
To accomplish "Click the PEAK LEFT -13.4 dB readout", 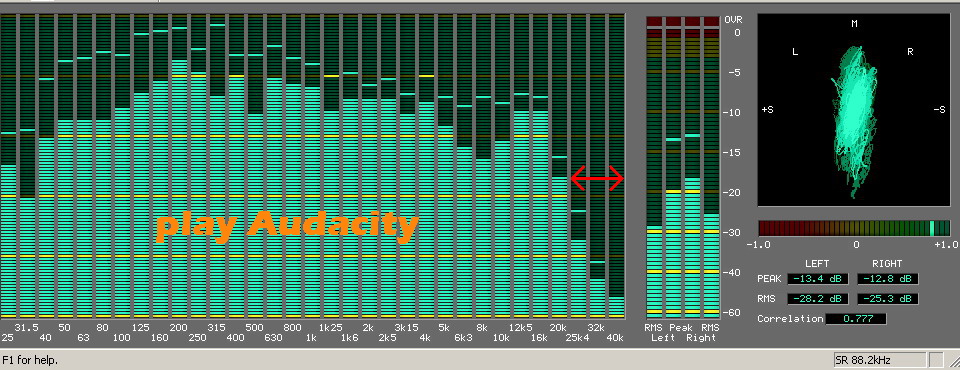I will 817,279.
